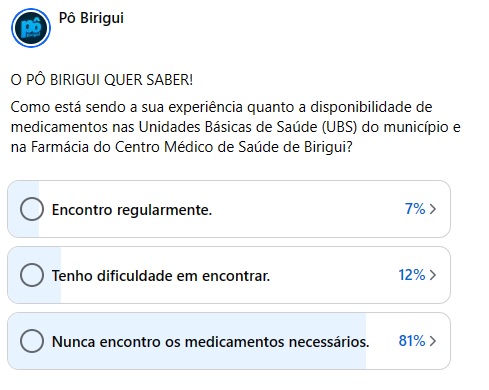Image resolution: width=489 pixels, height=390 pixels.
Task: View the 7% result percentage
Action: (x=415, y=209)
